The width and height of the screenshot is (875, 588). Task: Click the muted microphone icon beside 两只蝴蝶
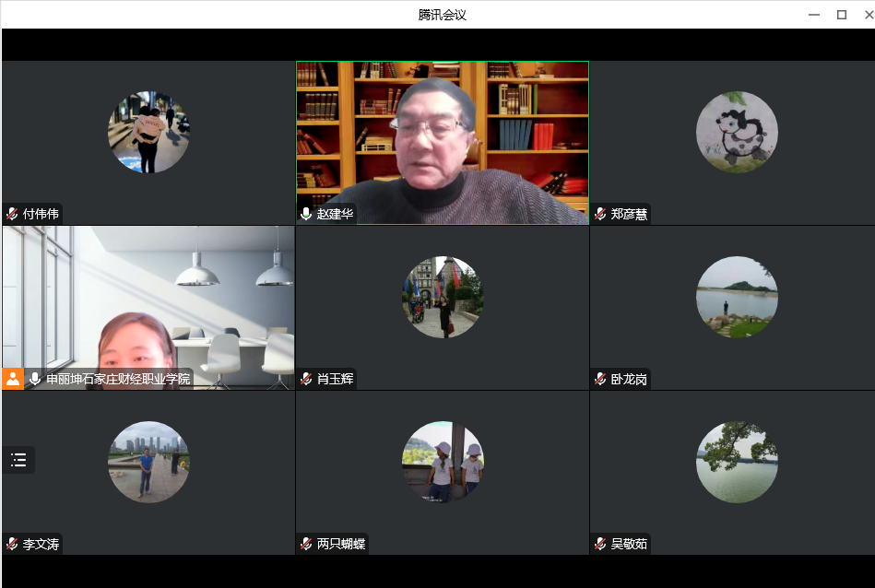(307, 544)
